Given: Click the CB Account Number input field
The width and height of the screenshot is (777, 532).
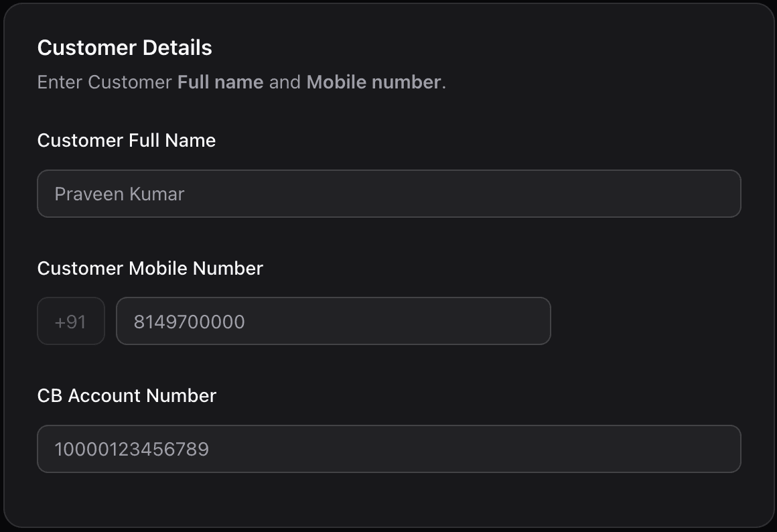Looking at the screenshot, I should [x=388, y=448].
